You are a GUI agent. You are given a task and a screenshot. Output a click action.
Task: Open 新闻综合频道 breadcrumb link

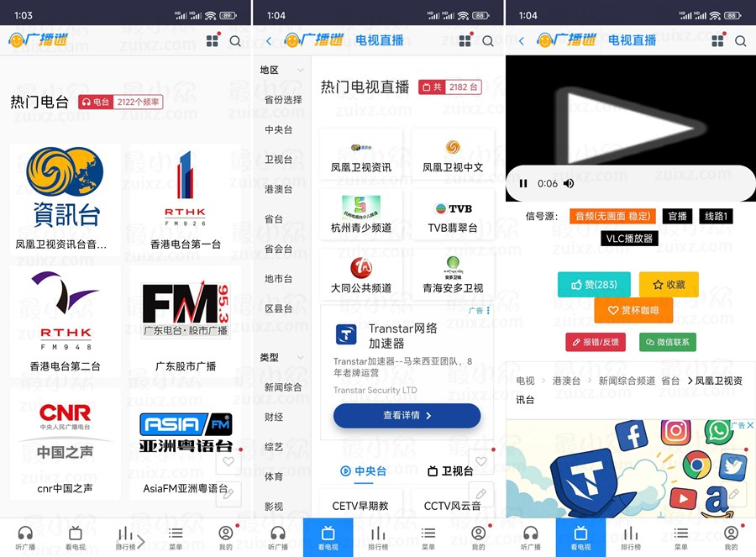(627, 381)
